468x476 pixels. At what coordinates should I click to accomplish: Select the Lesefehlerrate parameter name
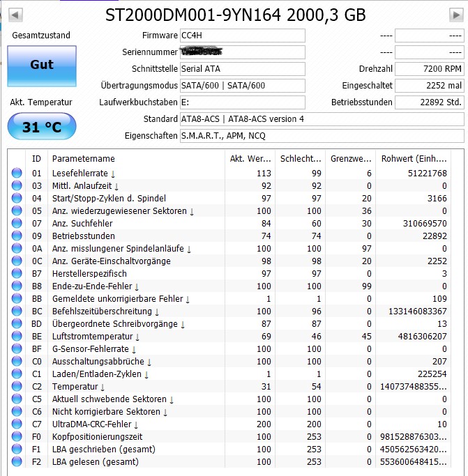click(80, 174)
